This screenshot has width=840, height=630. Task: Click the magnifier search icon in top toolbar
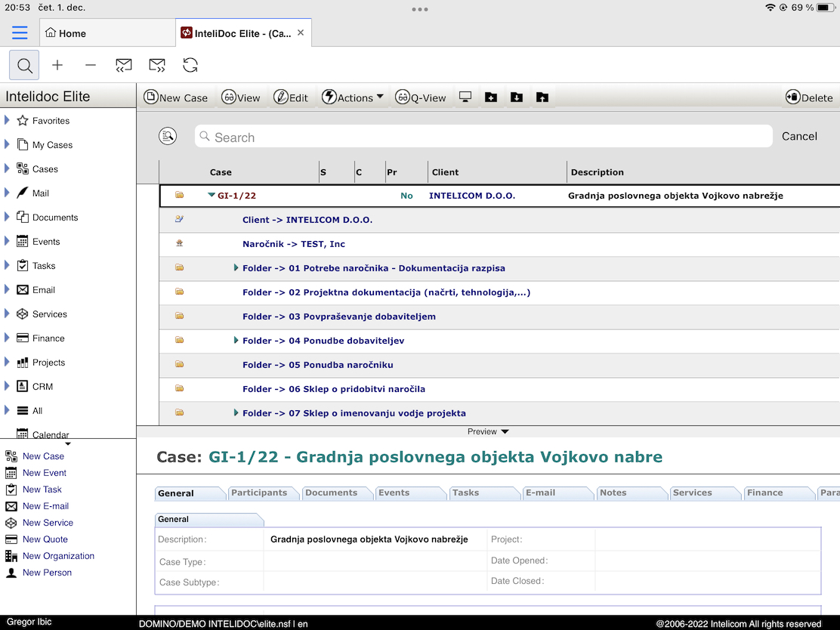[x=24, y=65]
